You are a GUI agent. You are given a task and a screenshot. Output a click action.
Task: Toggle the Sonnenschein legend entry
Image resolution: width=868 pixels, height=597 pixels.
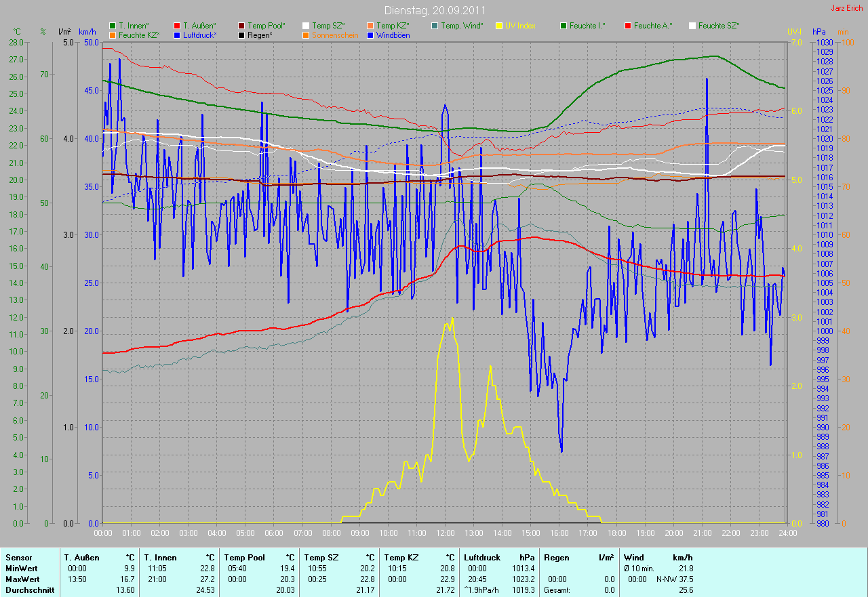[334, 35]
